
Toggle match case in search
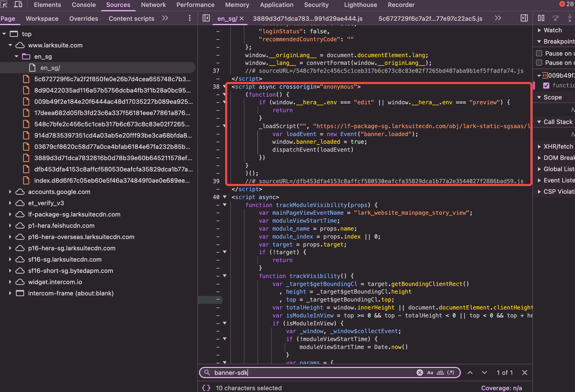(x=430, y=373)
